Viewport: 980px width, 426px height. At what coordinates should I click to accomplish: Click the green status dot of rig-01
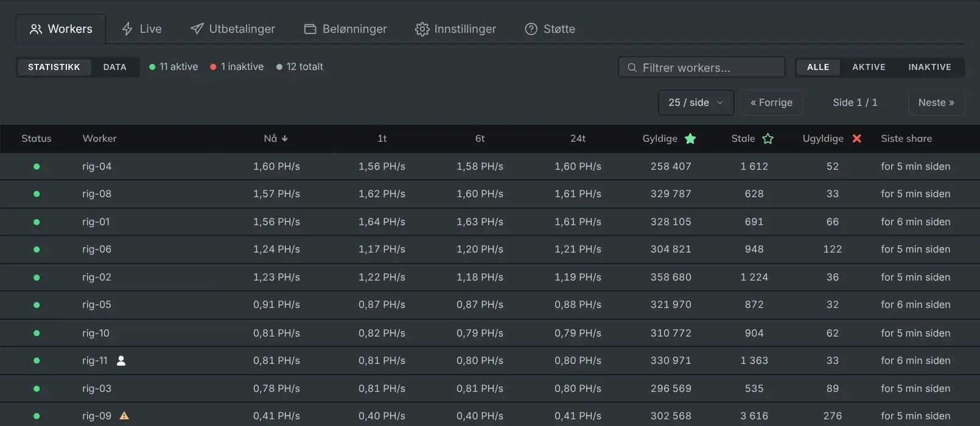pos(37,222)
